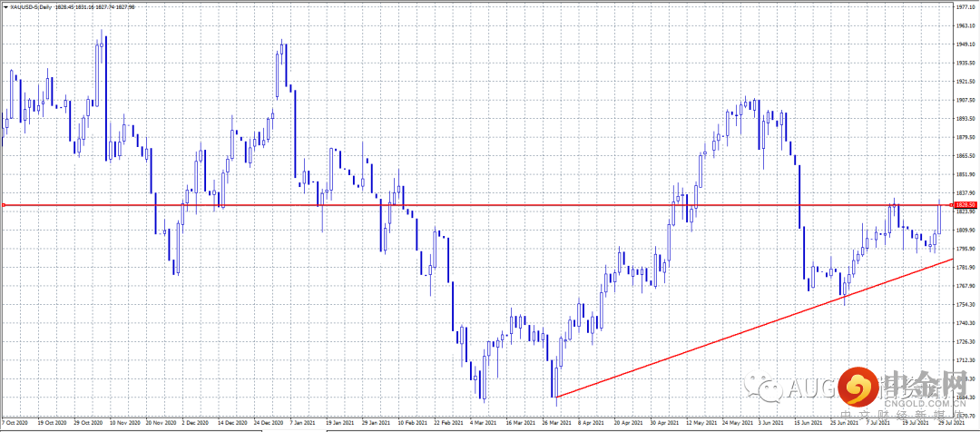The image size is (980, 432).
Task: Click the 26 Mar 2021 date label
Action: click(x=559, y=423)
